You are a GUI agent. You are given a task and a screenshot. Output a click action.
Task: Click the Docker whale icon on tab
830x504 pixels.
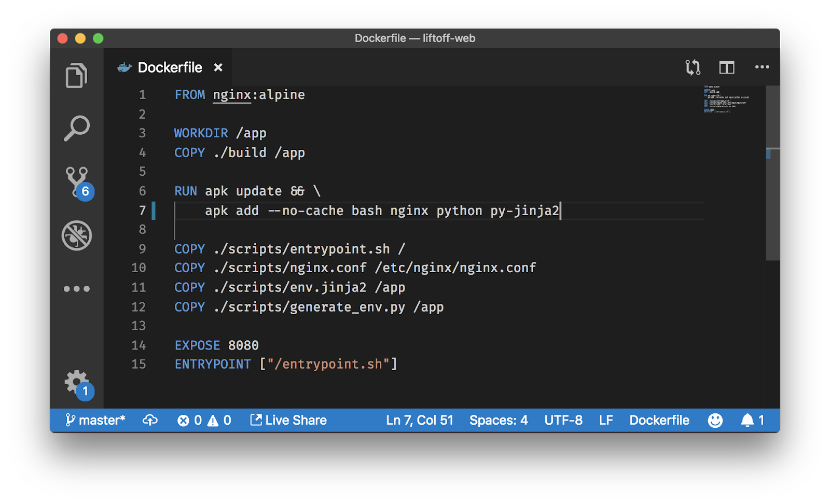tap(125, 67)
